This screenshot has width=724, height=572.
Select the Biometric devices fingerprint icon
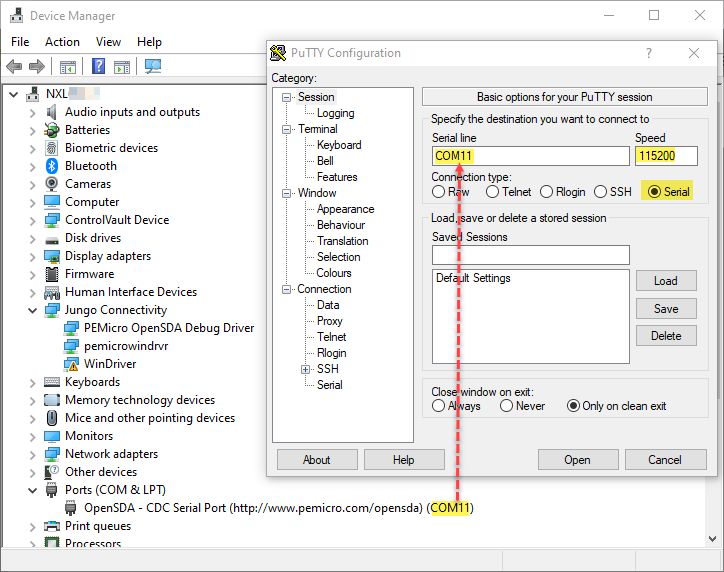coord(51,148)
